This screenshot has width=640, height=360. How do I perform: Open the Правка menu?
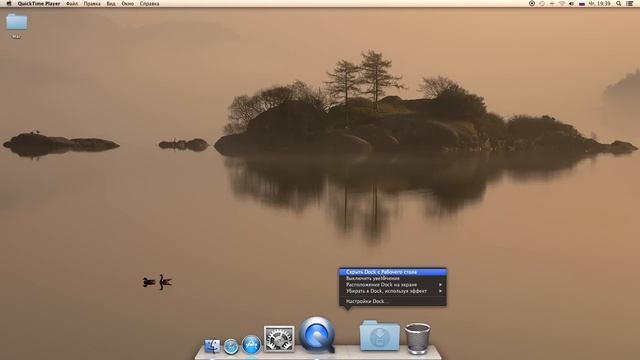[x=92, y=3]
